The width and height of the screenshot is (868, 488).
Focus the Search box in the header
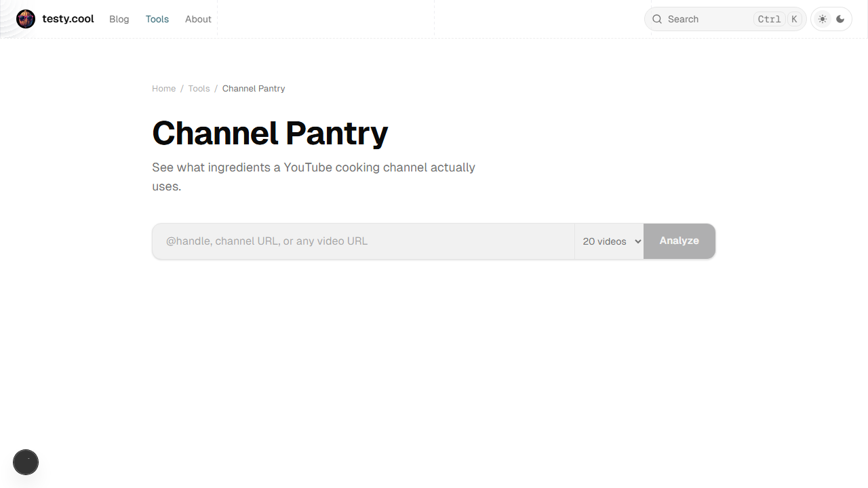[705, 19]
